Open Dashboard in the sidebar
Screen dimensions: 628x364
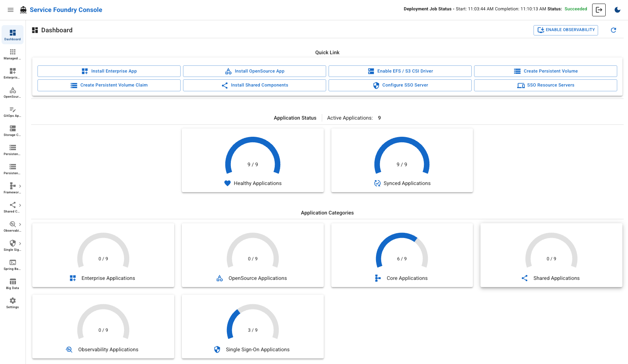coord(13,35)
